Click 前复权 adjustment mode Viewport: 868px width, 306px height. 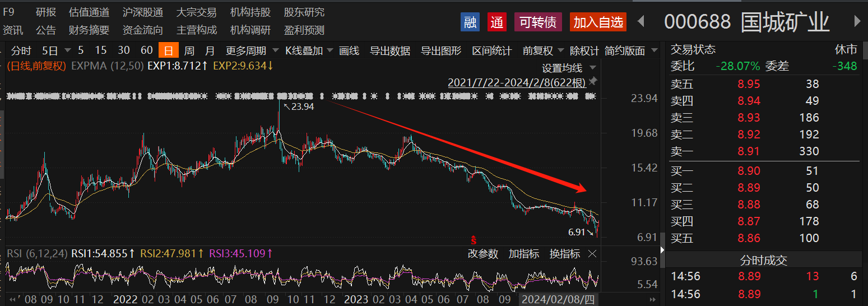[x=538, y=50]
